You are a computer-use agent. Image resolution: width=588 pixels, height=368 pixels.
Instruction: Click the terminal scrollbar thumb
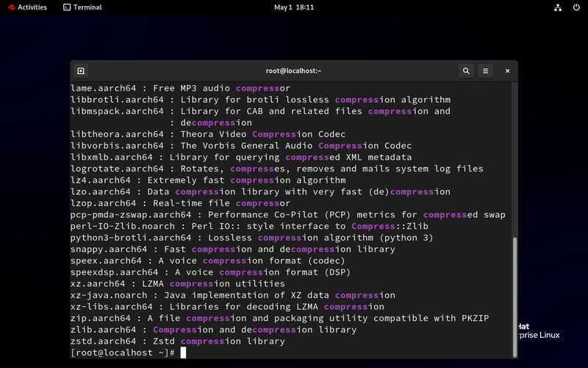[x=515, y=297]
